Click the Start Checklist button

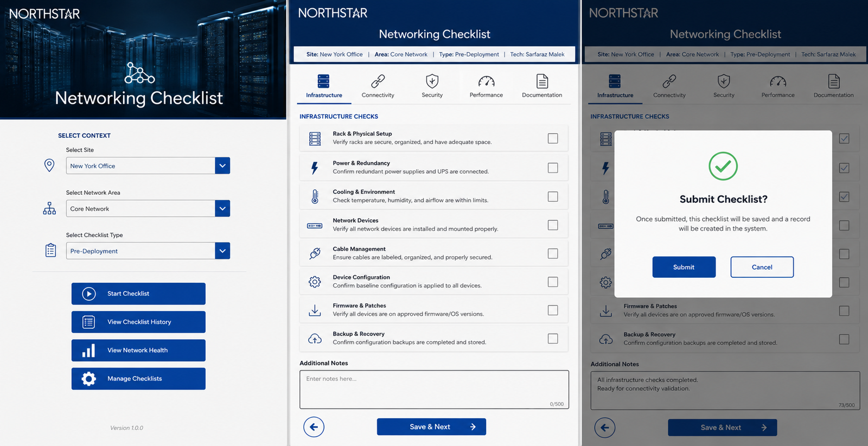click(x=138, y=294)
